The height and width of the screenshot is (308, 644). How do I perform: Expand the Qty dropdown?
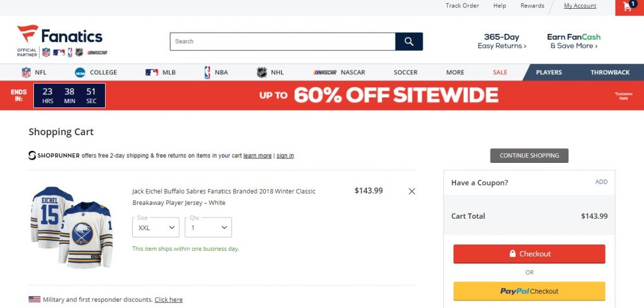pos(208,228)
